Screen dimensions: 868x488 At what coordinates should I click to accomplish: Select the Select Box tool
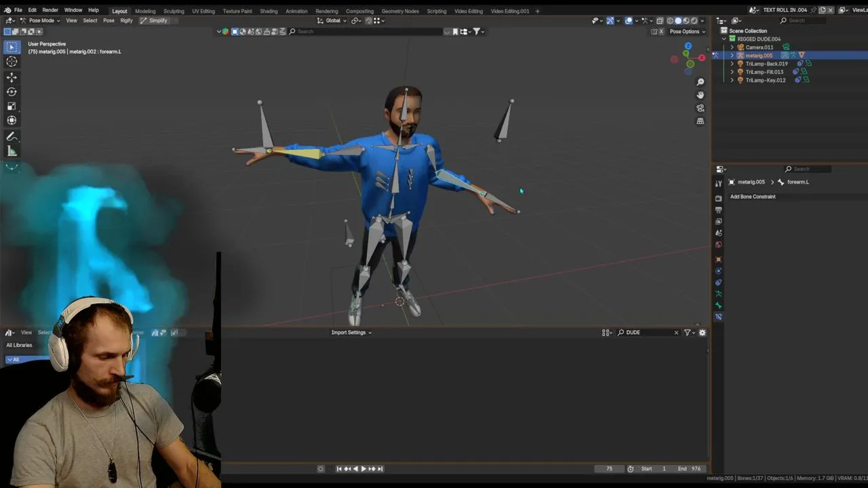(12, 47)
